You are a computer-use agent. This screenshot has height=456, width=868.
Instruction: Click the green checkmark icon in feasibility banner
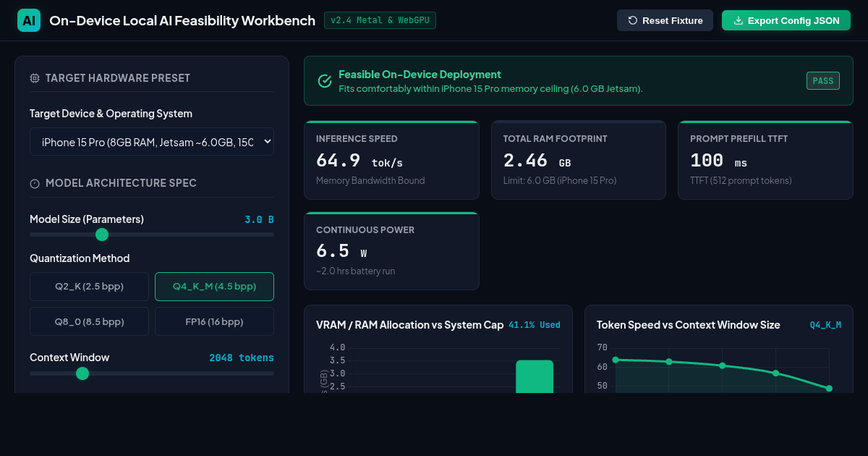[325, 80]
